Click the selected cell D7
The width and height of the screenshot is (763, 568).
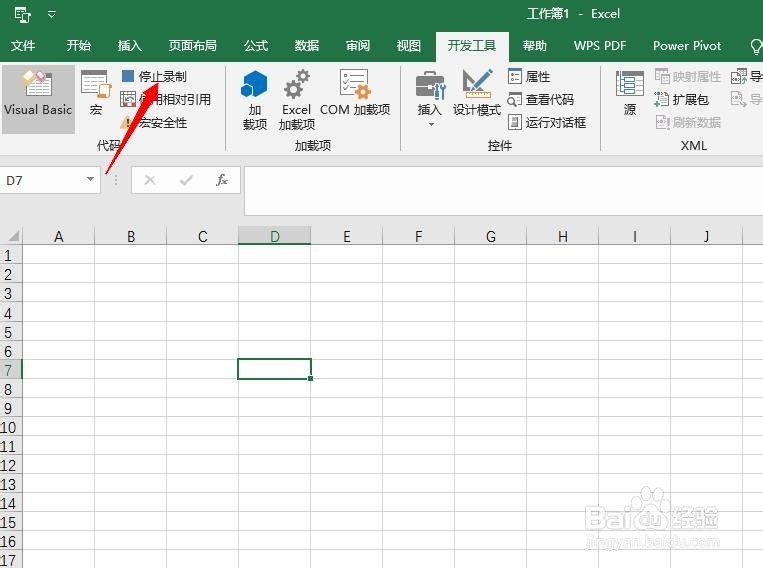274,369
